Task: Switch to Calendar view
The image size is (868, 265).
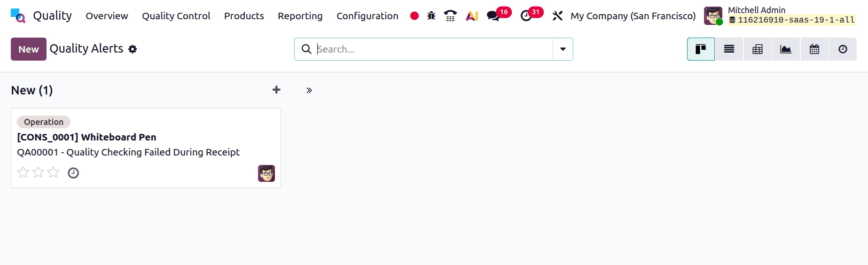Action: 814,49
